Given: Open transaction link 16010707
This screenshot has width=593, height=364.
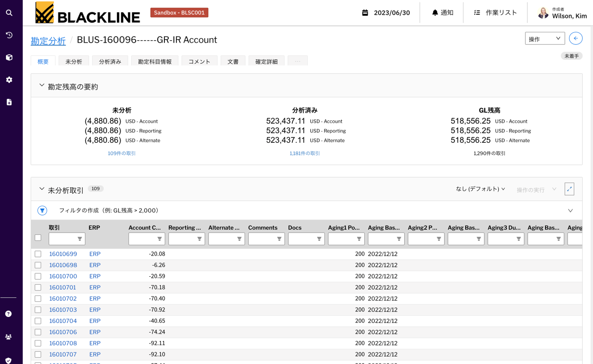Looking at the screenshot, I should click(x=63, y=354).
